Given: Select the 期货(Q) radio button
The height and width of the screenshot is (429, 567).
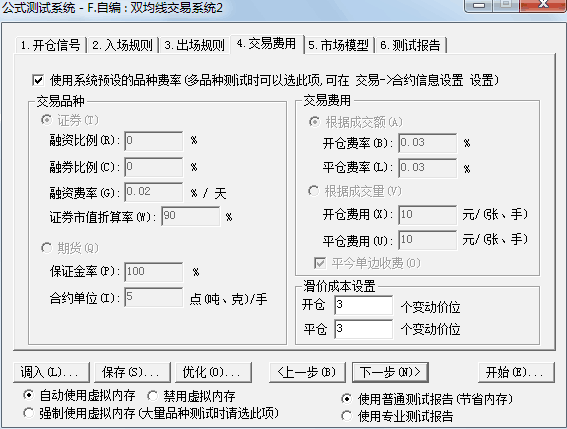Looking at the screenshot, I should pos(46,248).
